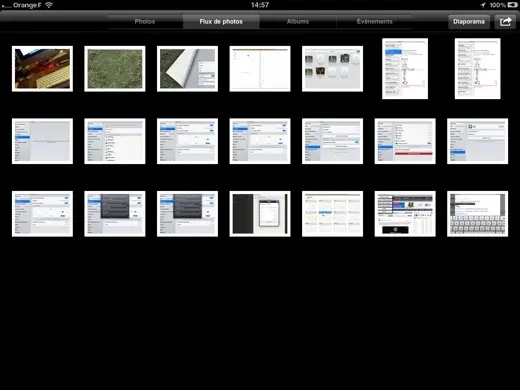Select the Flux de photos tab
Screen dimensions: 520x390
click(221, 21)
